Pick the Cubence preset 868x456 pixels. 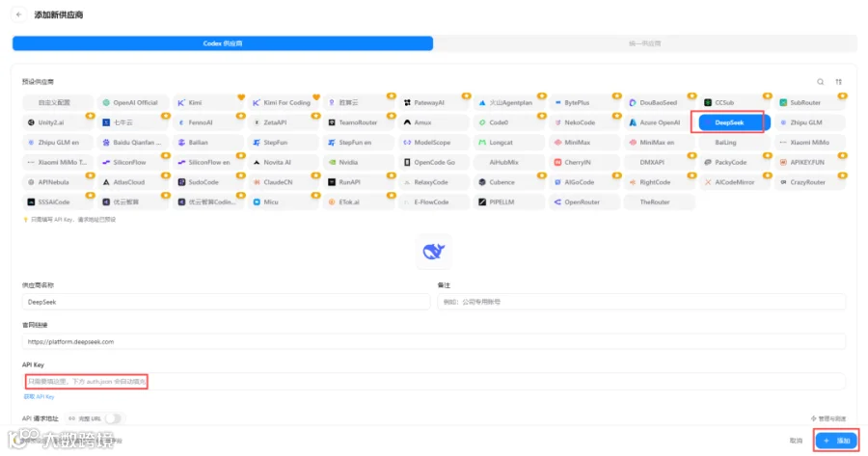click(510, 182)
